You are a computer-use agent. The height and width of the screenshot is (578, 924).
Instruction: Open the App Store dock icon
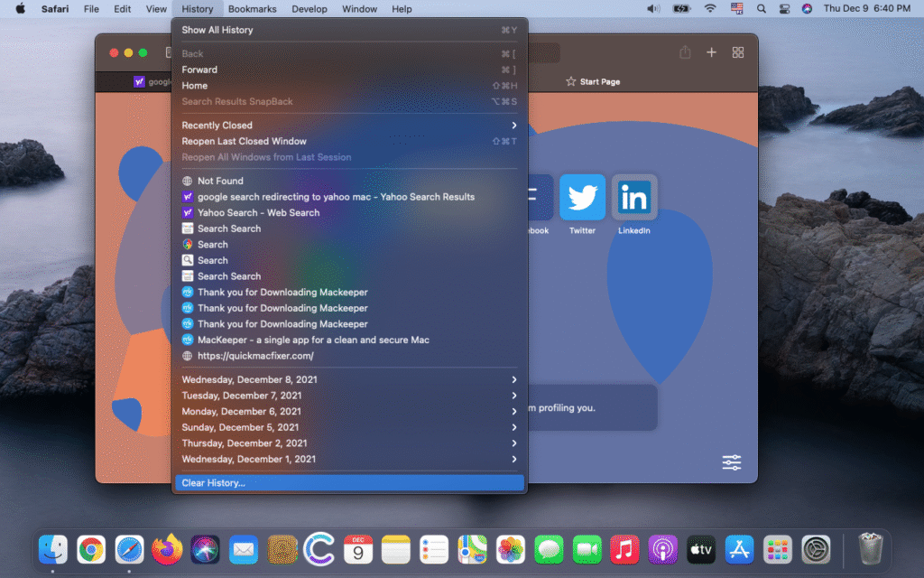pyautogui.click(x=739, y=548)
